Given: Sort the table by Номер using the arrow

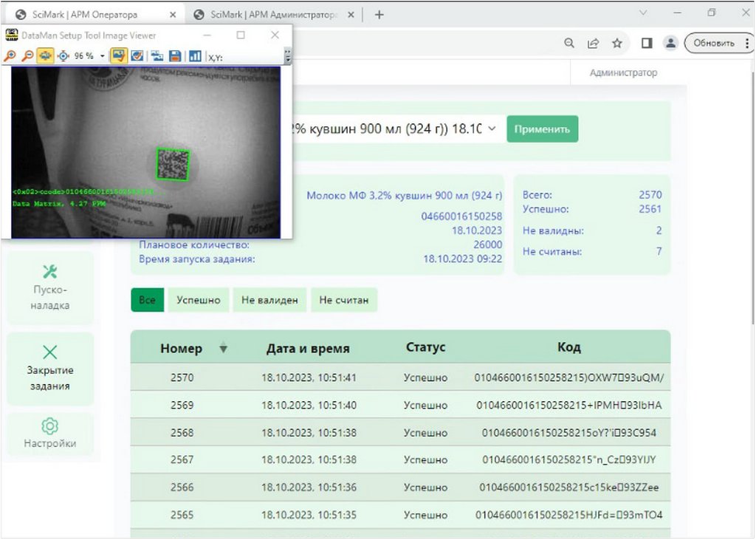Looking at the screenshot, I should [x=223, y=347].
